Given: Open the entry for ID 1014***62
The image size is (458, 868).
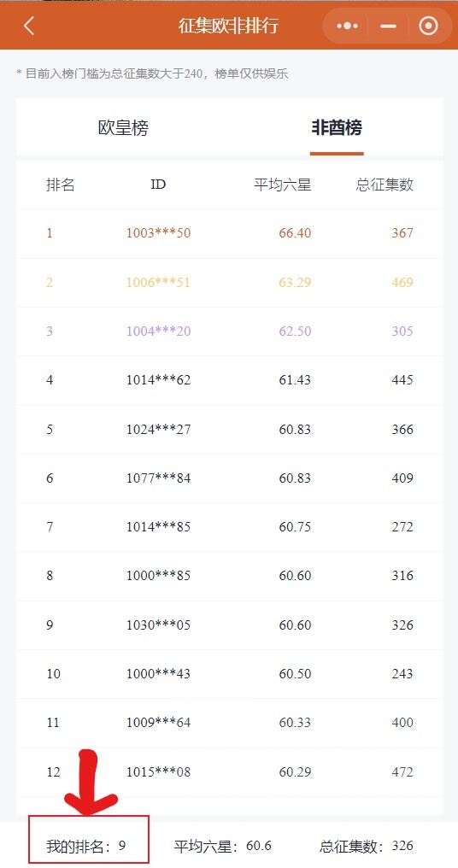Looking at the screenshot, I should point(230,380).
